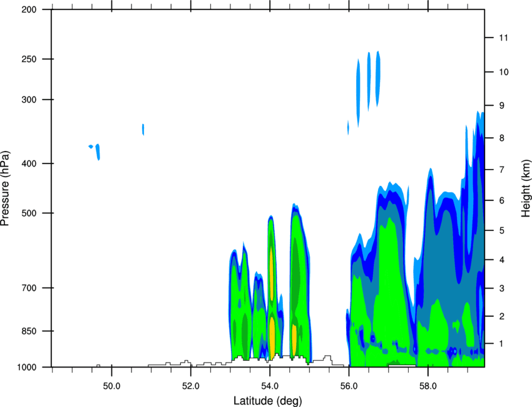Pick the 10 km height label
532x407 pixels.
point(503,72)
